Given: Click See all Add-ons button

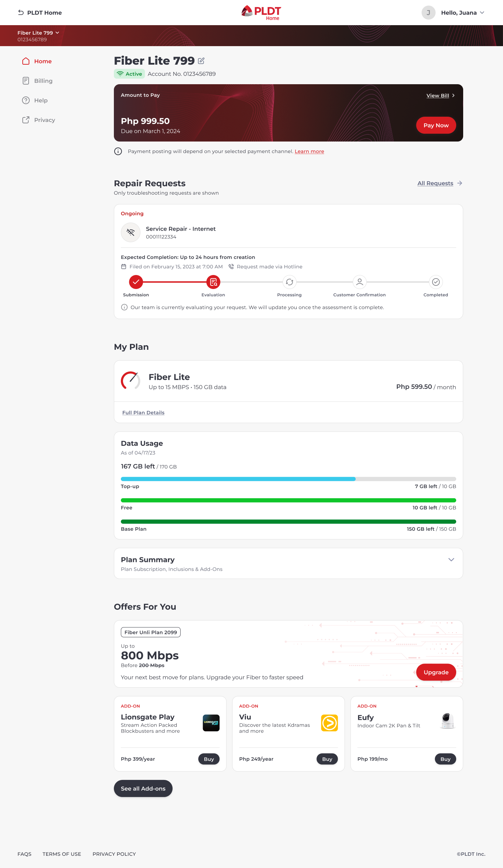Looking at the screenshot, I should tap(143, 788).
